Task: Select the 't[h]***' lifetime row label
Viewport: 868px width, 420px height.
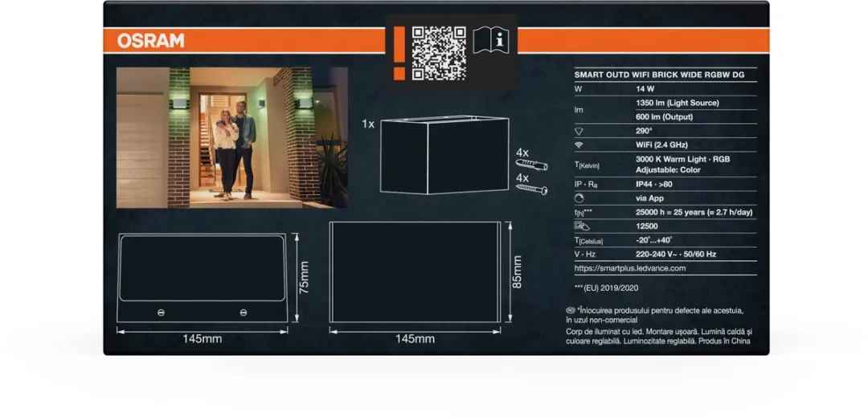Action: pyautogui.click(x=584, y=213)
